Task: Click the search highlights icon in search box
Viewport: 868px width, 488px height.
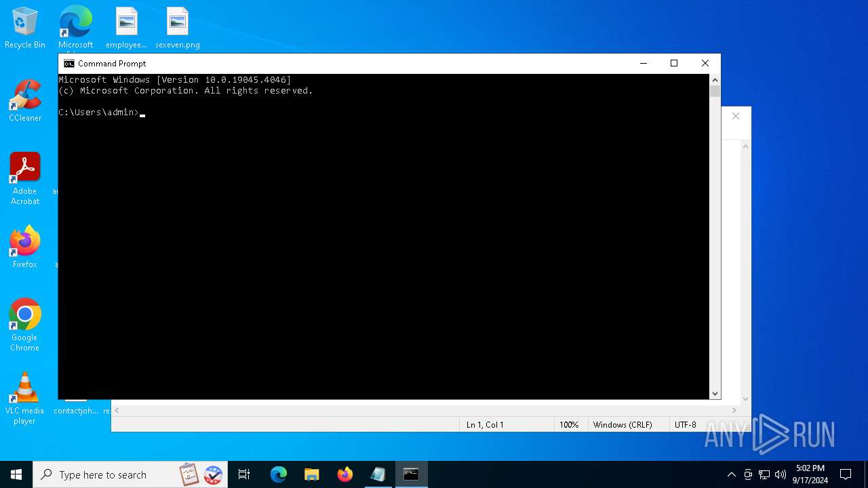Action: (201, 474)
